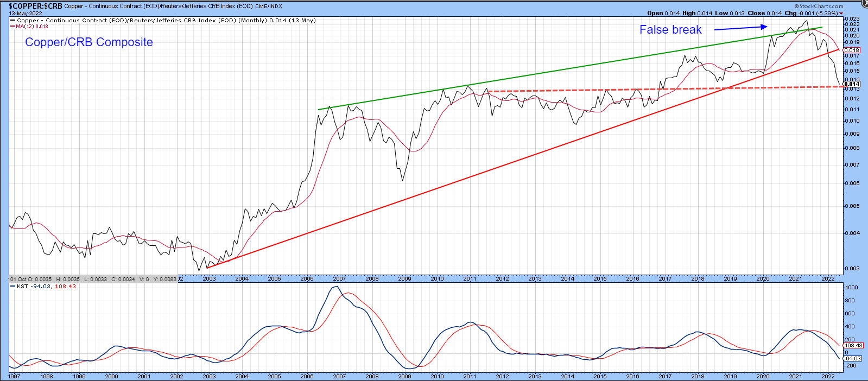Screen dimensions: 868x381
Task: Click the black Copper series legend marker
Action: click(13, 21)
